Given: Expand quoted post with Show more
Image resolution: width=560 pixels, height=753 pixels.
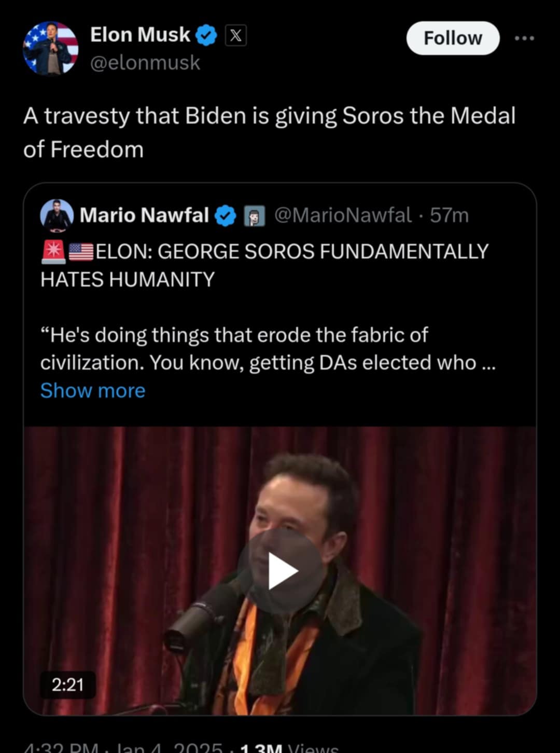Looking at the screenshot, I should (93, 390).
